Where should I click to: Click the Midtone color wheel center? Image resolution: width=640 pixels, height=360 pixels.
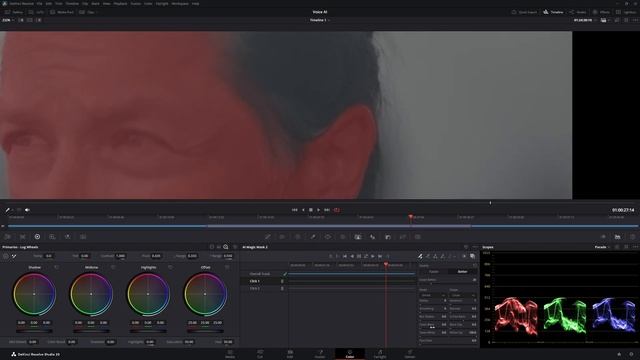(x=91, y=294)
